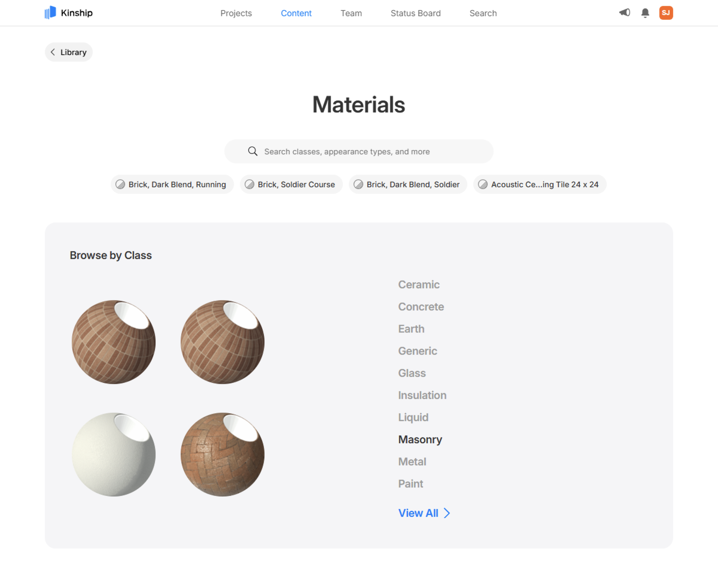Click the arrow chevron next to View All
Image resolution: width=718 pixels, height=588 pixels.
click(447, 513)
